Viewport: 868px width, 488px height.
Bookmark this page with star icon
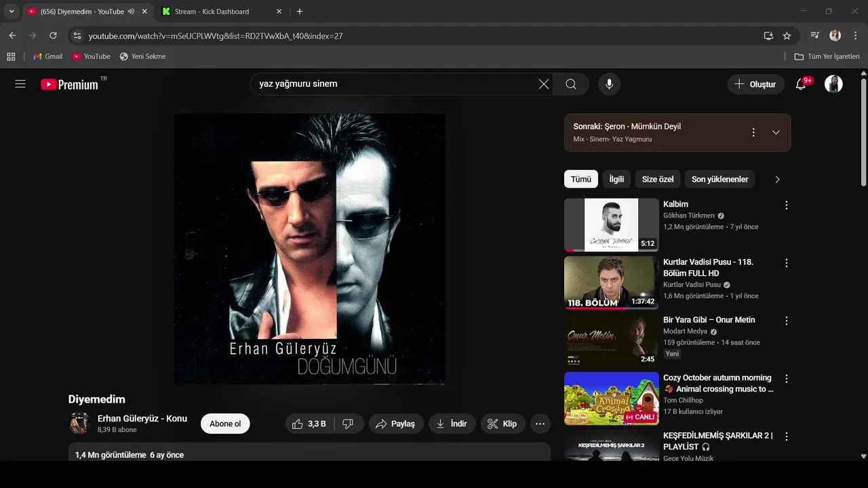[787, 36]
